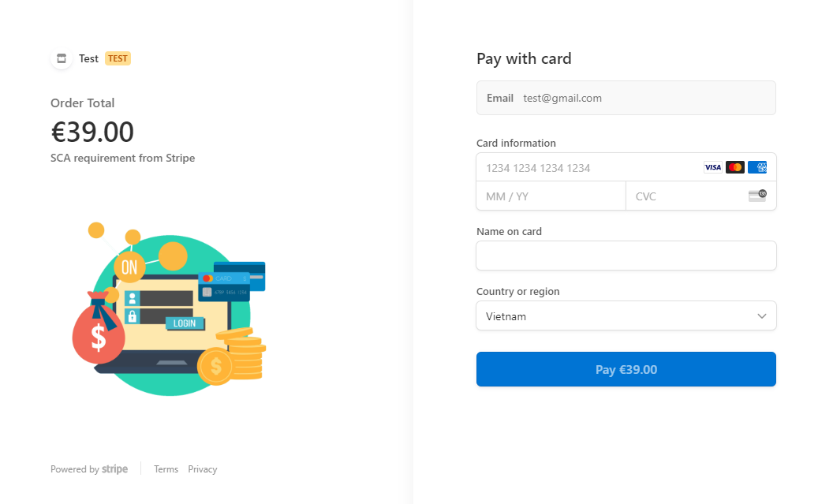This screenshot has height=504, width=833.
Task: Expand the Vietnam dropdown chevron
Action: pyautogui.click(x=762, y=316)
